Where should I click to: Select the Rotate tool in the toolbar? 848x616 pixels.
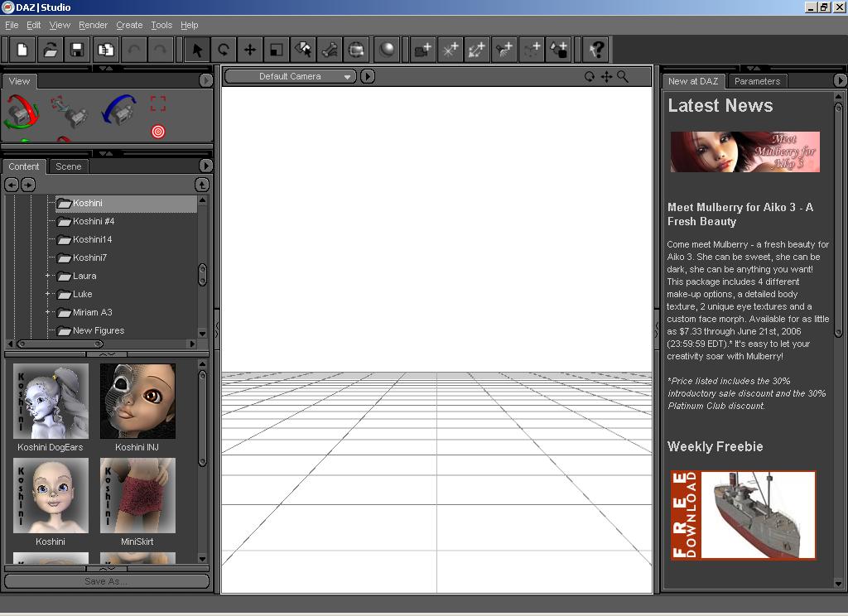pos(223,50)
